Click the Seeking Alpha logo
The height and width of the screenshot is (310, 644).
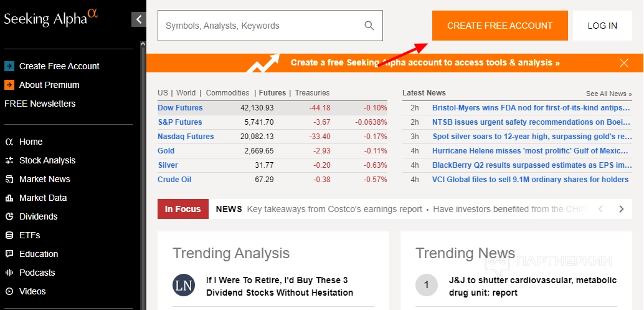pyautogui.click(x=51, y=18)
